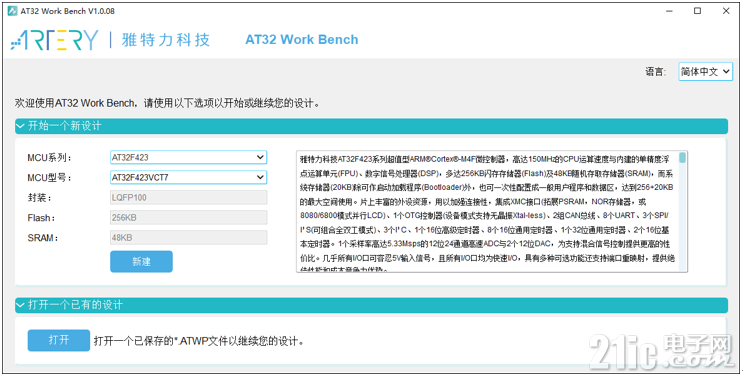The height and width of the screenshot is (377, 743).
Task: Click the MCU型号: label
Action: point(49,178)
